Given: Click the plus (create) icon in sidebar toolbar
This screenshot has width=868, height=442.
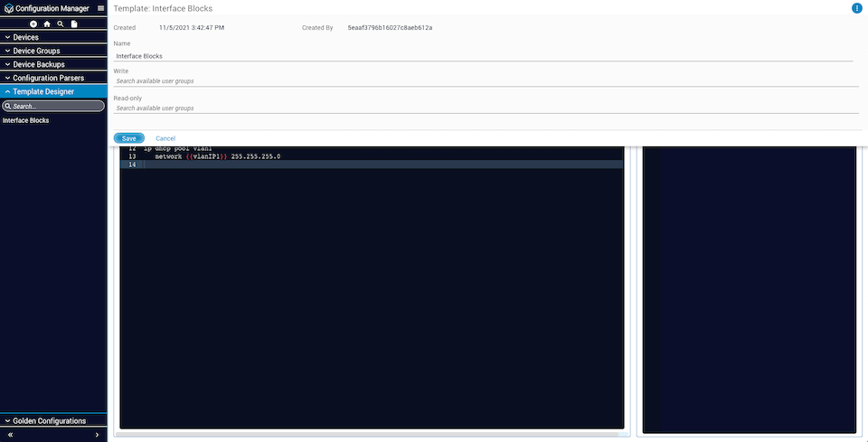Looking at the screenshot, I should click(x=33, y=24).
